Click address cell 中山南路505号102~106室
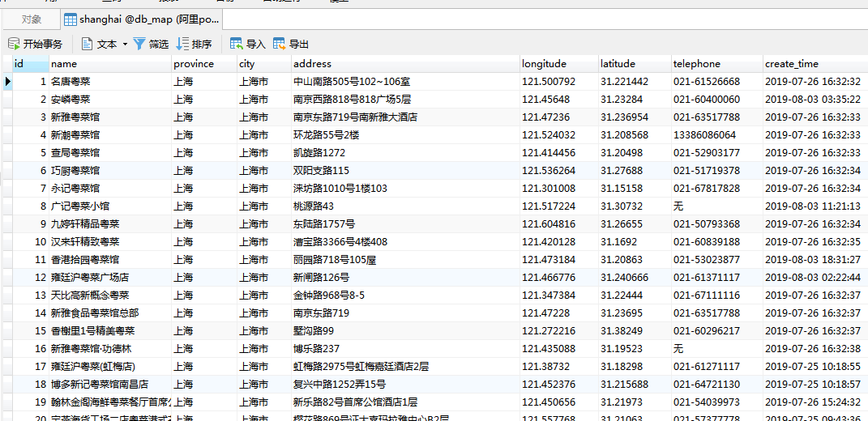868x421 pixels. [405, 82]
